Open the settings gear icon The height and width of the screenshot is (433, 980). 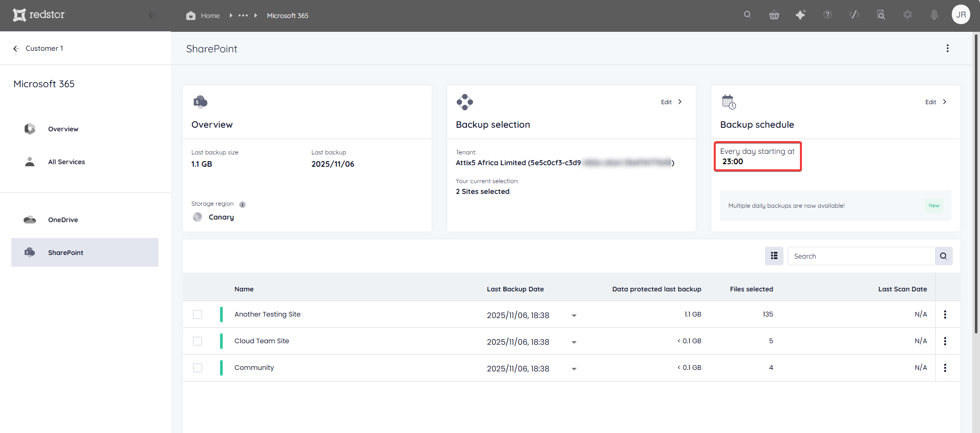908,15
